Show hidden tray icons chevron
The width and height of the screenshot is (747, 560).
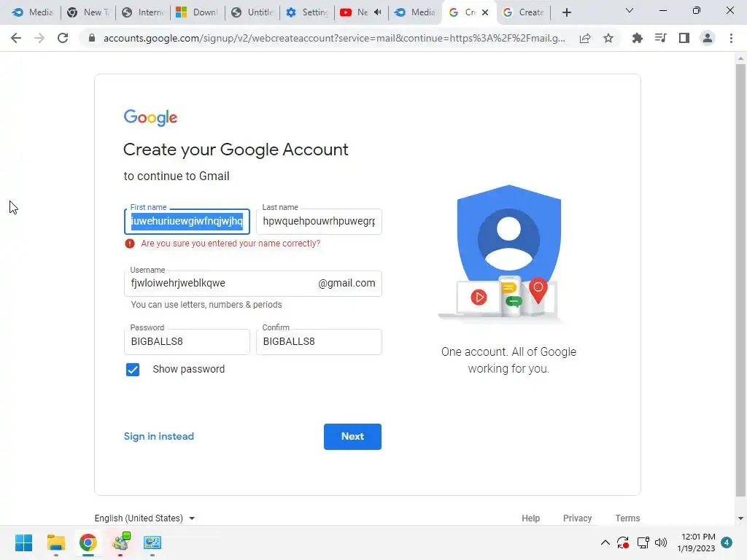coord(605,542)
